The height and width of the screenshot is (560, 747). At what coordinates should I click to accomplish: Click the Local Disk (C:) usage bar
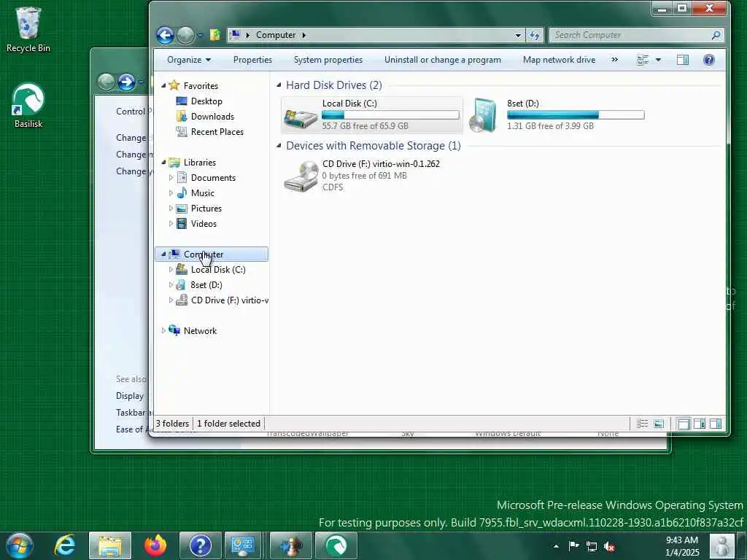coord(390,114)
